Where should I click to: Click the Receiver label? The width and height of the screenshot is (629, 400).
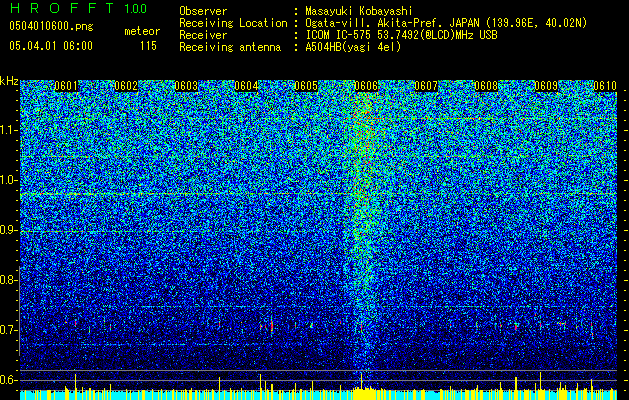203,35
